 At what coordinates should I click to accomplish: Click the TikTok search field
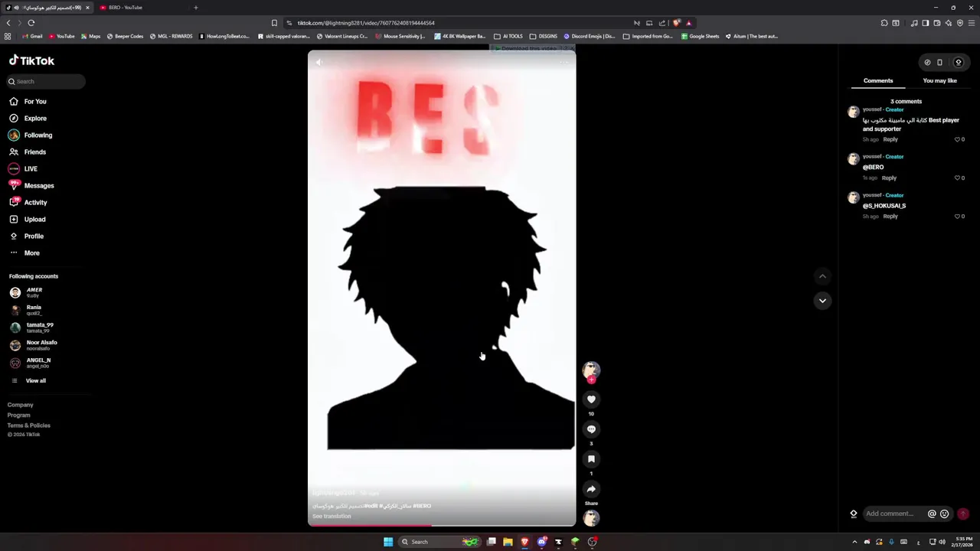click(46, 81)
